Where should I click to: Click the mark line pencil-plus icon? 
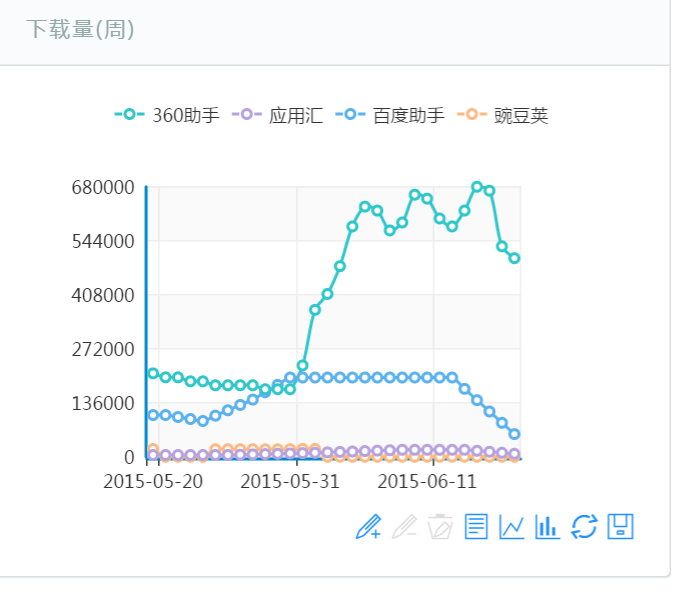(x=369, y=526)
